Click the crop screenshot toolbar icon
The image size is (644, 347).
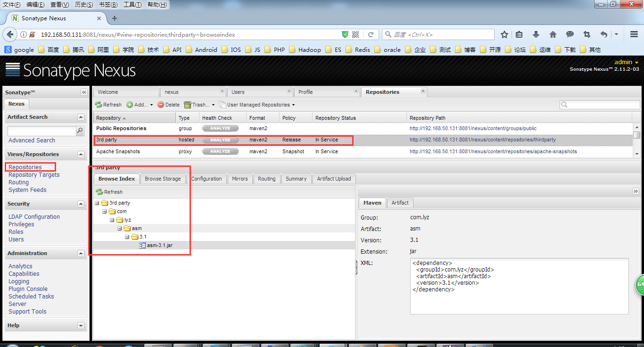[x=586, y=34]
